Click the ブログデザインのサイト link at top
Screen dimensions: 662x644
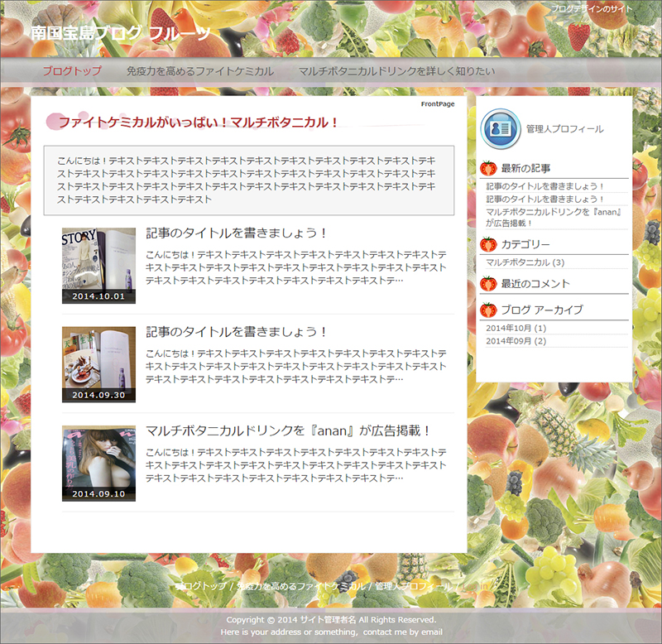pyautogui.click(x=592, y=8)
